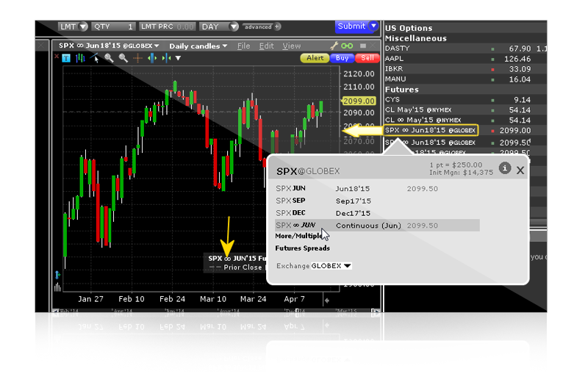The width and height of the screenshot is (588, 382).
Task: Click the Submit order button
Action: [x=351, y=26]
